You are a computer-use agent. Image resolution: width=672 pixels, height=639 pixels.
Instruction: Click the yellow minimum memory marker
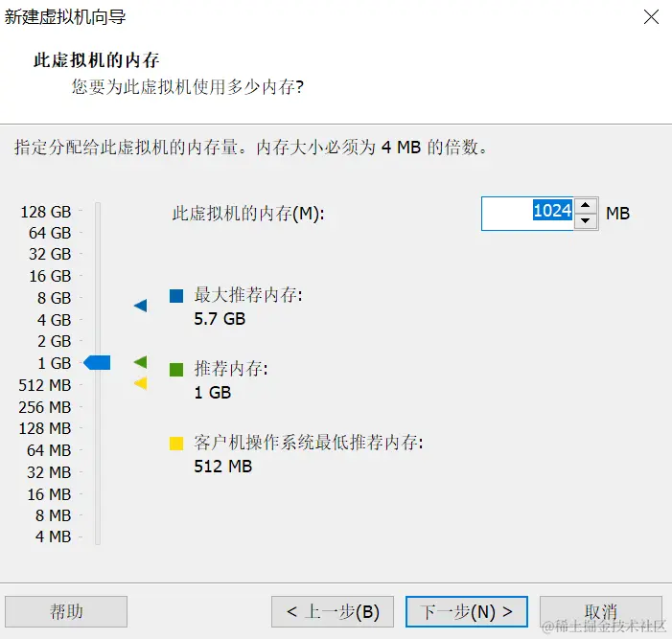141,383
